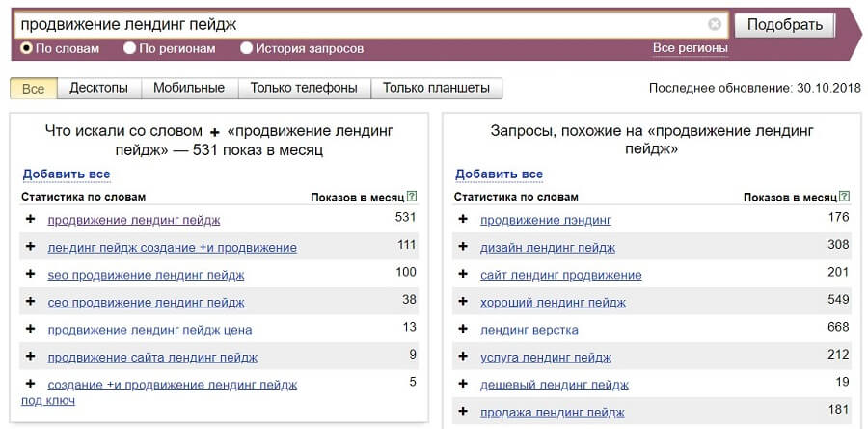Image resolution: width=868 pixels, height=429 pixels.
Task: Switch to the 'Мобильные' tab
Action: pos(189,88)
